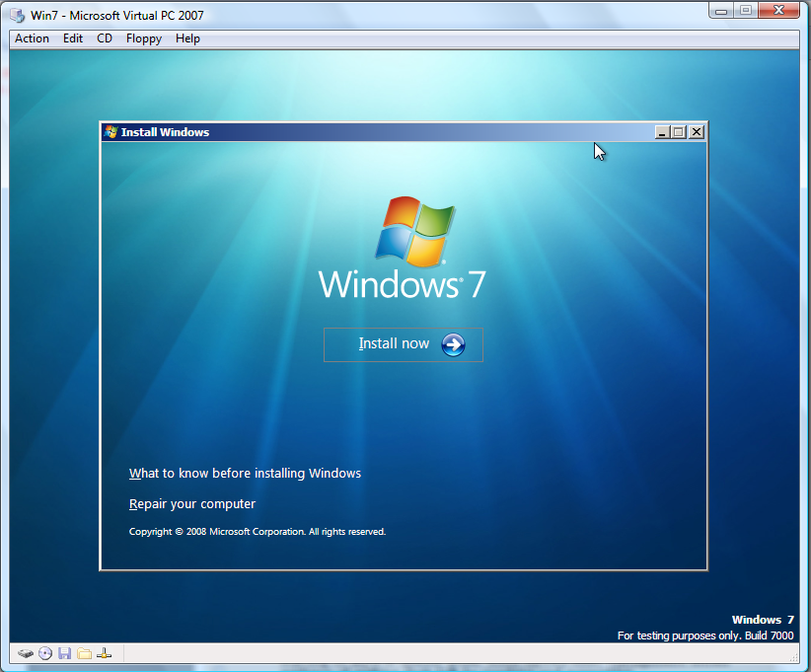The image size is (811, 672).
Task: Select Repair your computer
Action: 191,503
